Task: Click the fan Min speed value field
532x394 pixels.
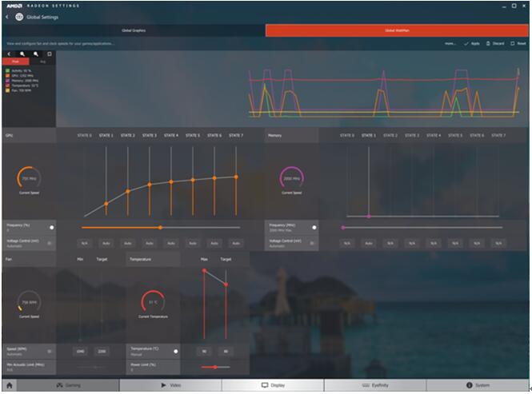Action: [x=81, y=352]
